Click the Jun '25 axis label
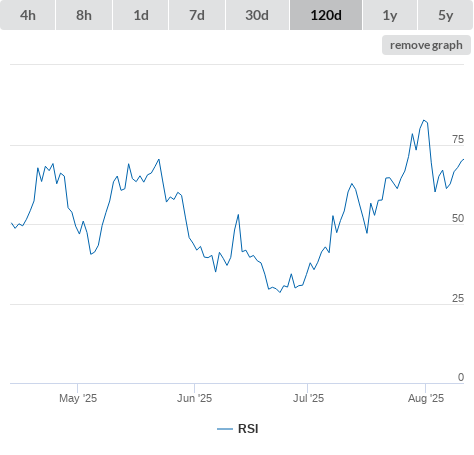Screen dimensions: 474x455 tap(194, 398)
